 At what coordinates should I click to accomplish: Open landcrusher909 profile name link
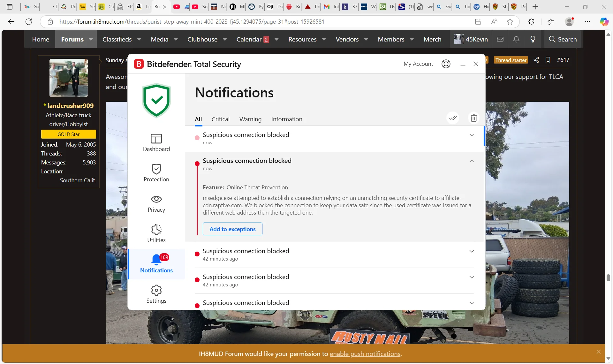pyautogui.click(x=70, y=106)
